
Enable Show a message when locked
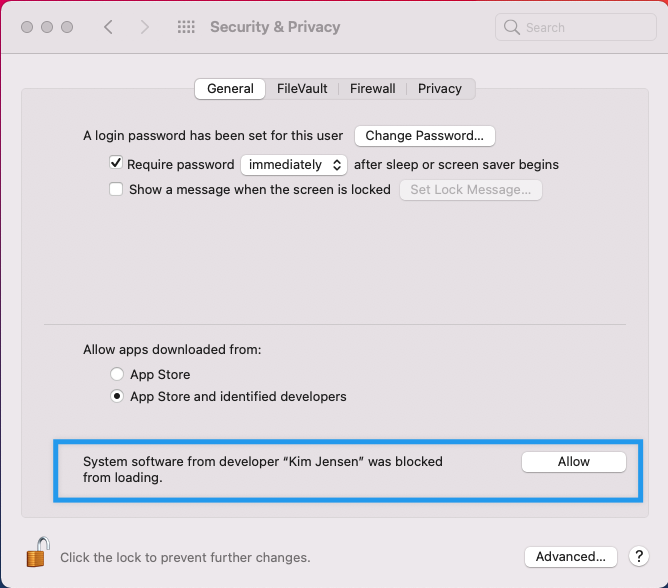(x=116, y=189)
